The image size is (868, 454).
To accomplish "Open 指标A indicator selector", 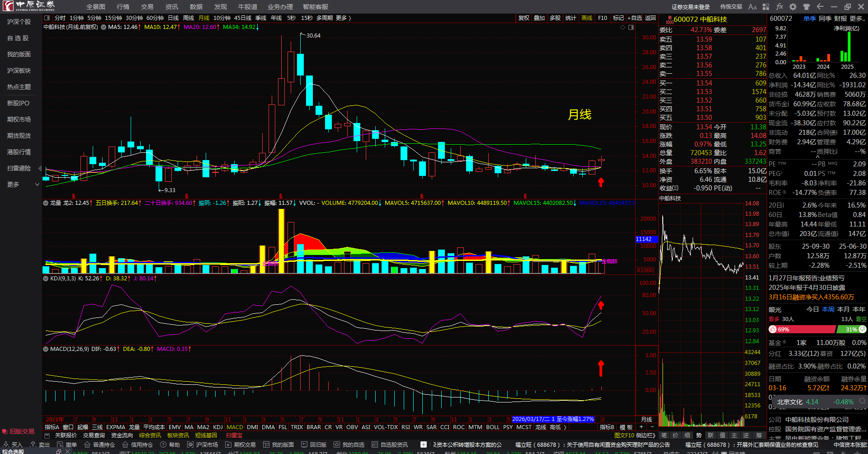I will (52, 427).
